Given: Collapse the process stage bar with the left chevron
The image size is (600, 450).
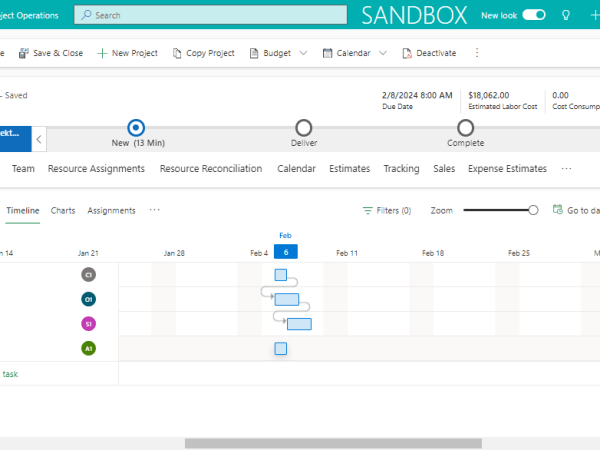Looking at the screenshot, I should click(x=39, y=139).
